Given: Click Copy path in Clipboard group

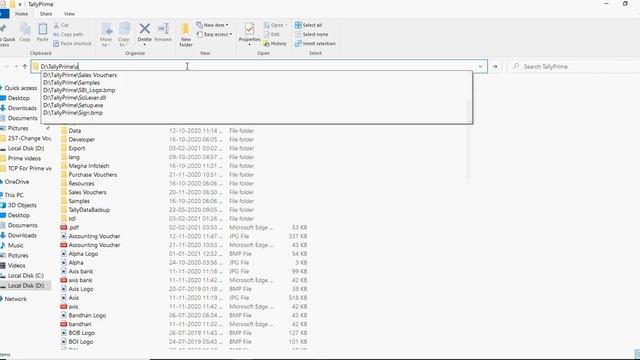Looking at the screenshot, I should pos(68,34).
